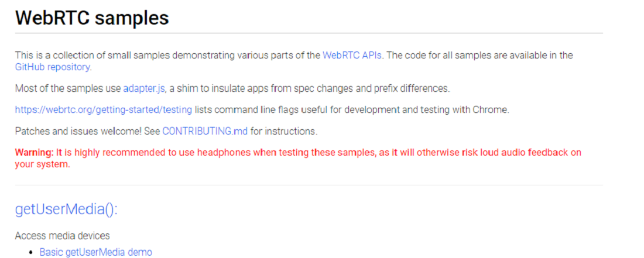Screen dimensions: 644x258
Task: Click the Access media devices text
Action: click(63, 236)
